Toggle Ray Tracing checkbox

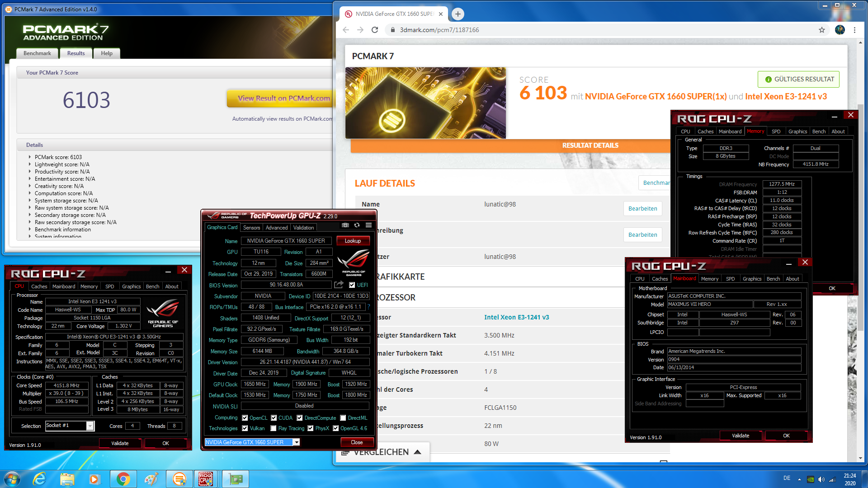point(273,428)
